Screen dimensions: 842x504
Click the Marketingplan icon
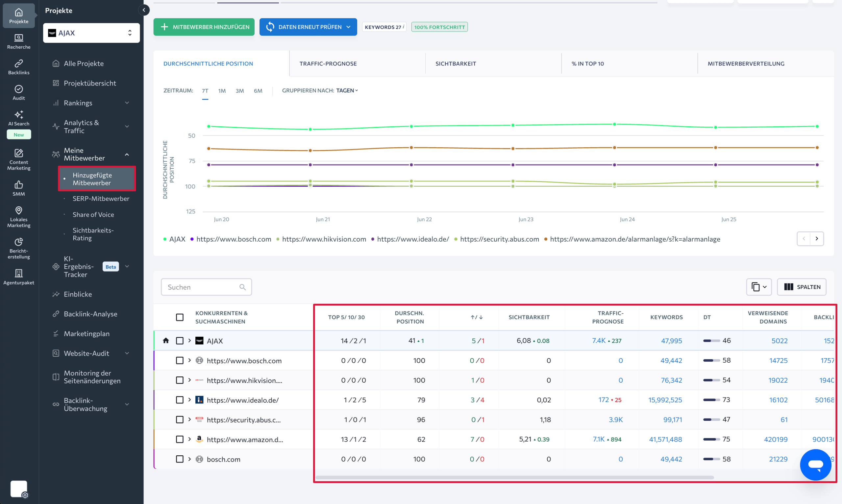[x=56, y=333]
